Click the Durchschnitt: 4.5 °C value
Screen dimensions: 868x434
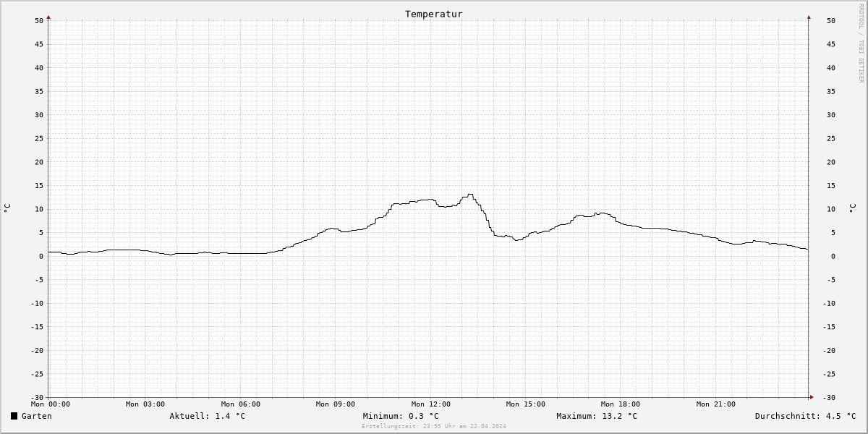[x=805, y=416]
